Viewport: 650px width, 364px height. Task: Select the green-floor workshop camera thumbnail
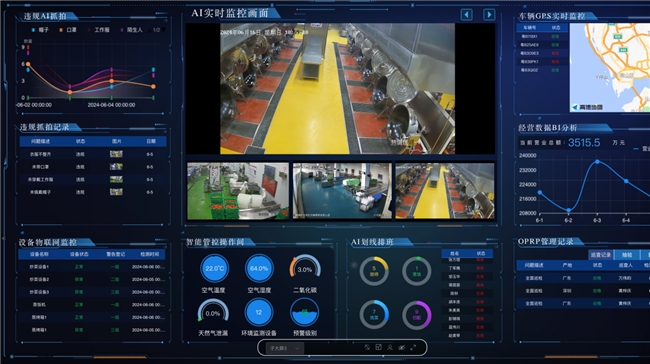(238, 191)
